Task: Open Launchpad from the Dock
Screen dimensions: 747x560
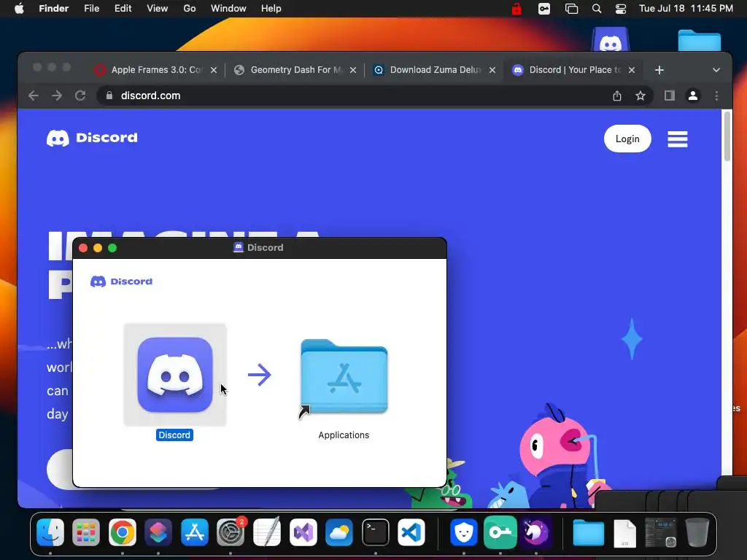Action: tap(86, 532)
